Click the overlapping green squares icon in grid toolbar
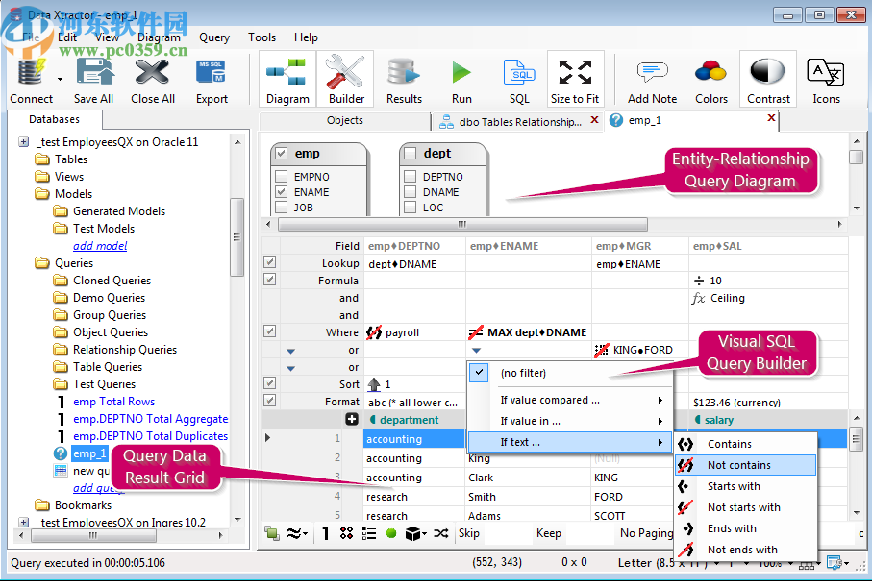872x588 pixels. (x=272, y=533)
